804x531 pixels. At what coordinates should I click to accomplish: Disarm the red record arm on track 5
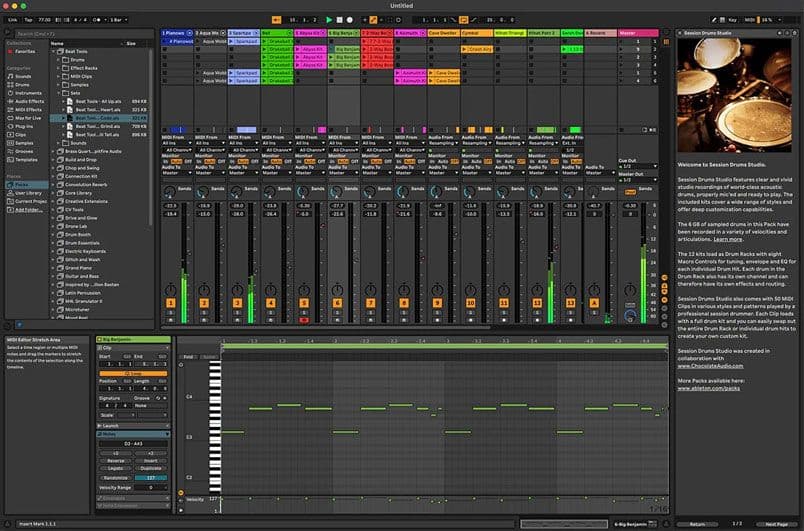304,320
